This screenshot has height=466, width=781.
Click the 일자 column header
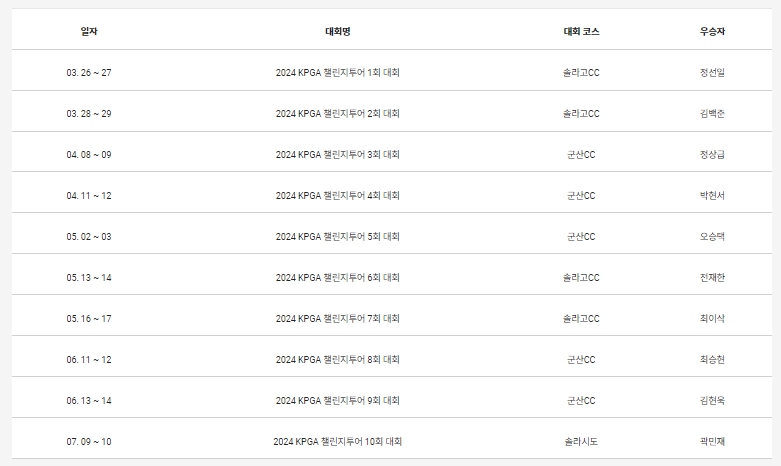(x=89, y=31)
